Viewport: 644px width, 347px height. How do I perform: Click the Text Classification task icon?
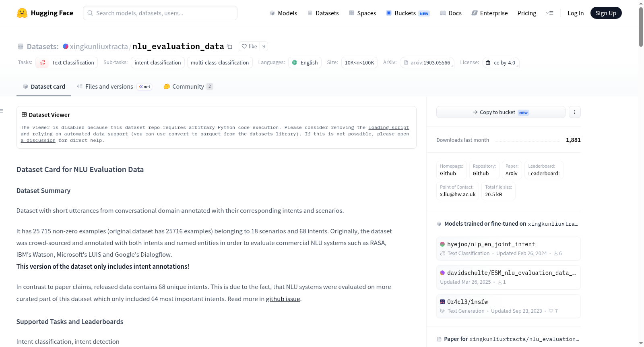coord(42,62)
